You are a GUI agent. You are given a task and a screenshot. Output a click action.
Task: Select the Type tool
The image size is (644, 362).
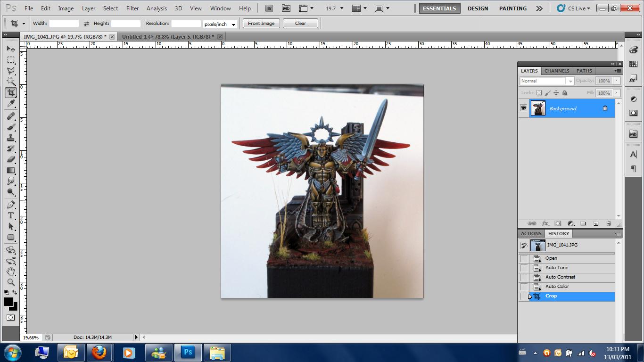pos(11,215)
